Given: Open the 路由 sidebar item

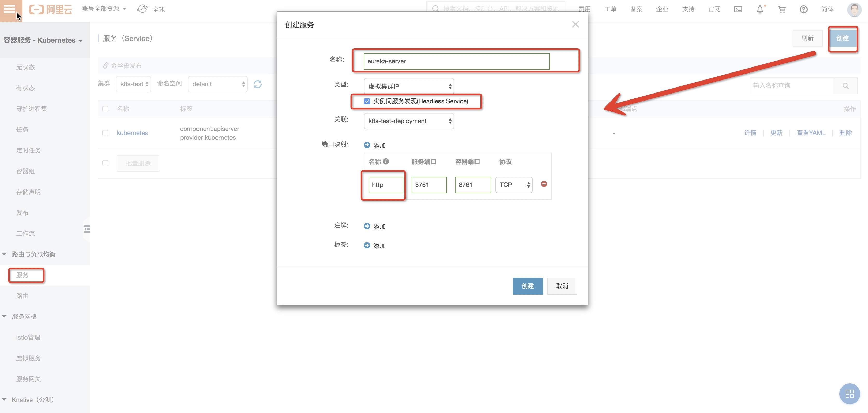Looking at the screenshot, I should (22, 296).
